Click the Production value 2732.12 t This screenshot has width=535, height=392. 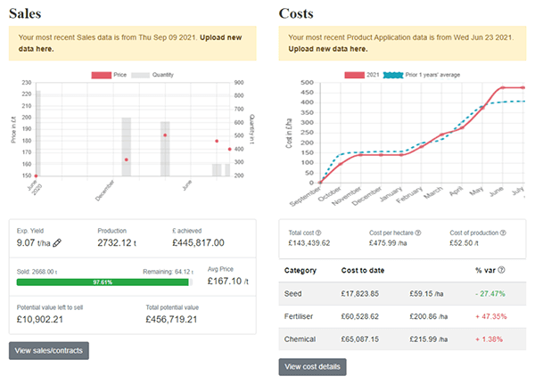click(x=117, y=242)
